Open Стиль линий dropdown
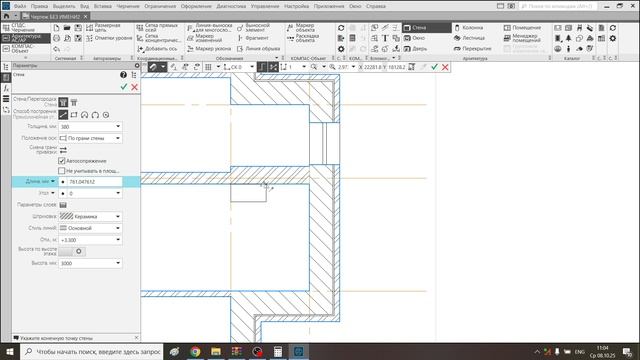This screenshot has width=640, height=360. pyautogui.click(x=118, y=228)
